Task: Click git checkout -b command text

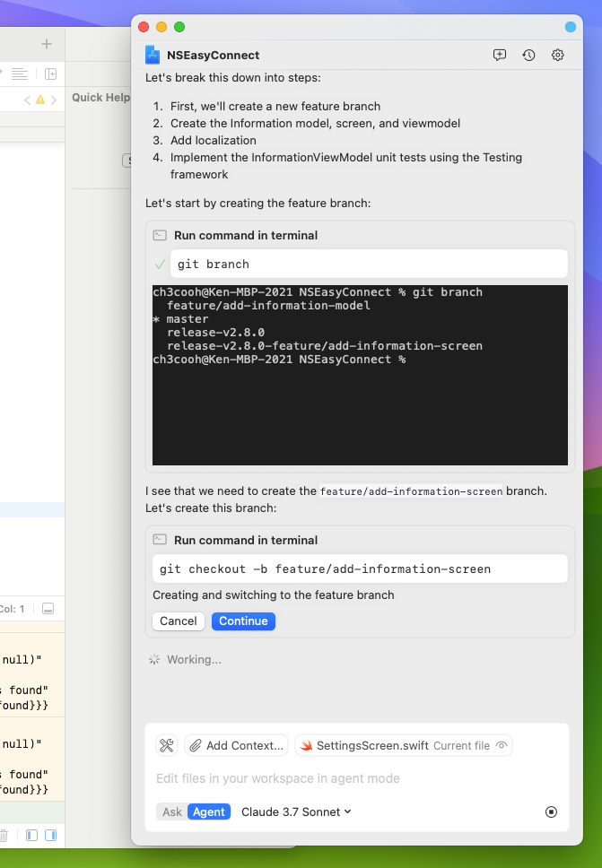Action: [x=325, y=569]
